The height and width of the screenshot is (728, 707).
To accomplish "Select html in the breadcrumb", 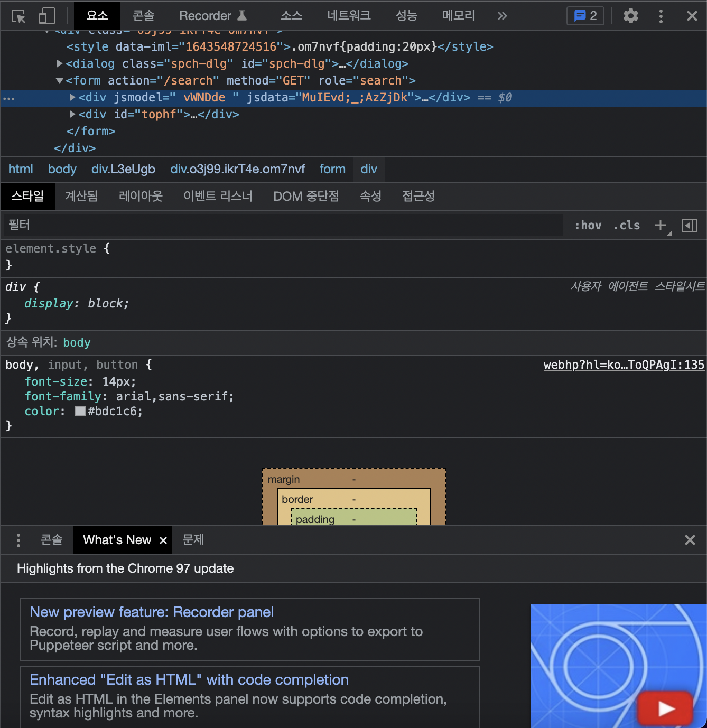I will (21, 169).
